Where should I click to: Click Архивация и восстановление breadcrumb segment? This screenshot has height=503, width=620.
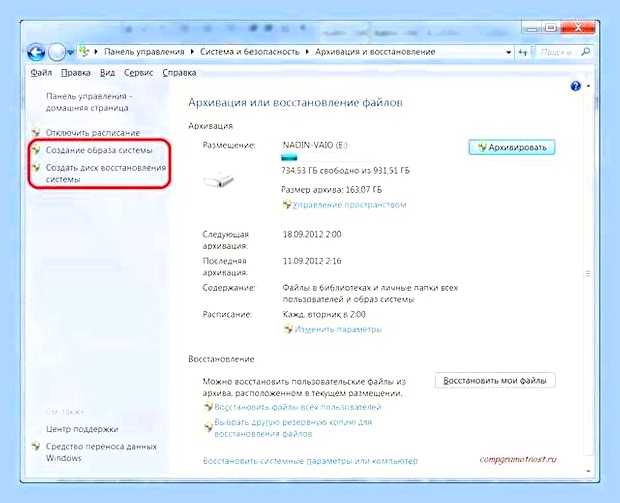(375, 52)
